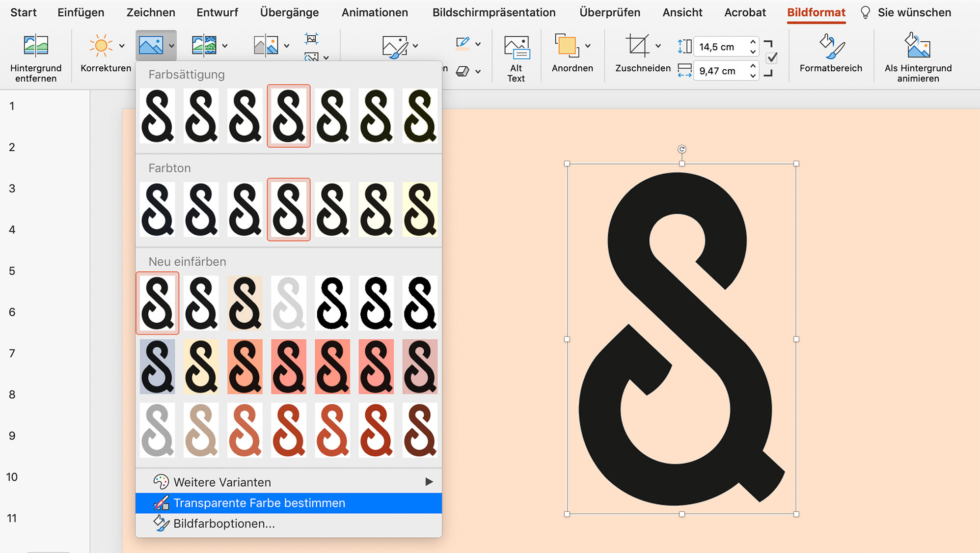Click the Künstlerische Effekte icon
The image size is (980, 553).
(204, 46)
